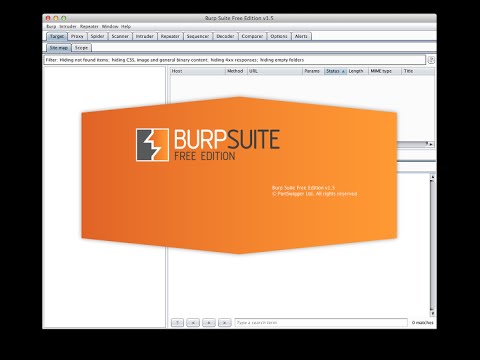480x360 pixels.
Task: Open the Help menu
Action: [126, 26]
